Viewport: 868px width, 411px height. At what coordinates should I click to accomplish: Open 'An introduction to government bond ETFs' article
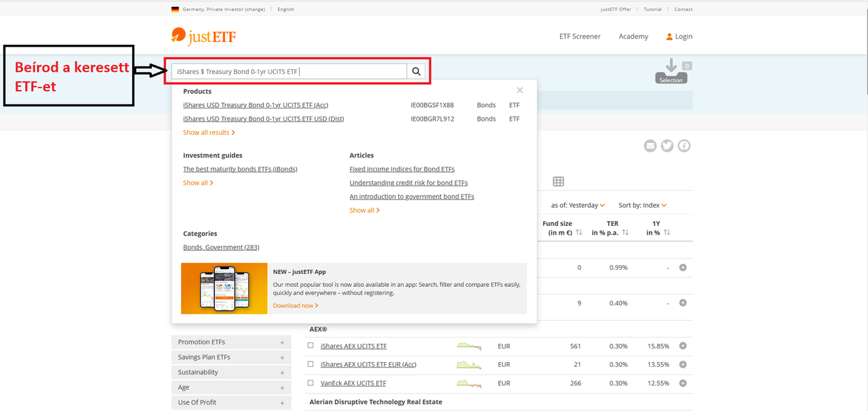(412, 196)
